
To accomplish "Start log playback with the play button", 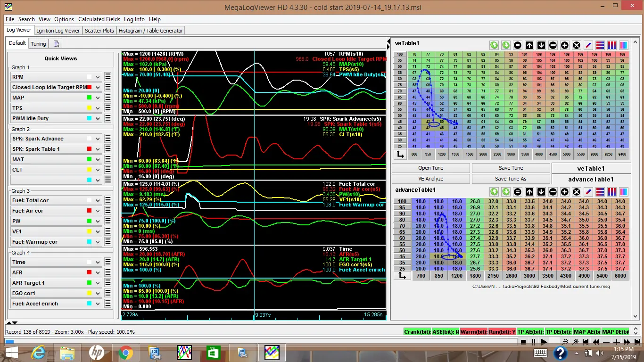I will pyautogui.click(x=544, y=342).
